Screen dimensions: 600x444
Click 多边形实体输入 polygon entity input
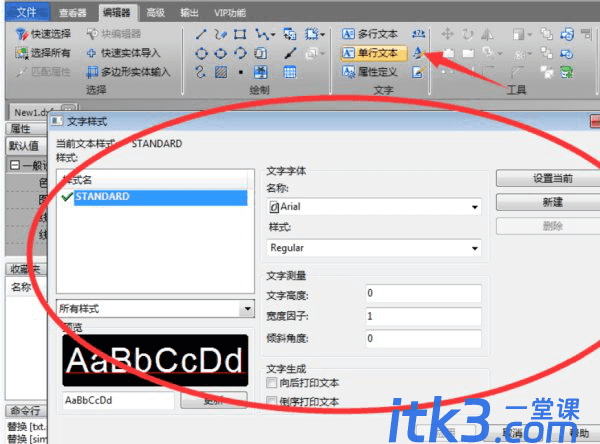pos(128,72)
